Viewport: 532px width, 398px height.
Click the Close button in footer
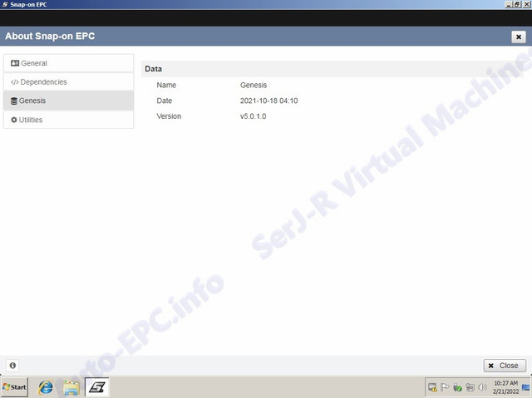pyautogui.click(x=505, y=366)
